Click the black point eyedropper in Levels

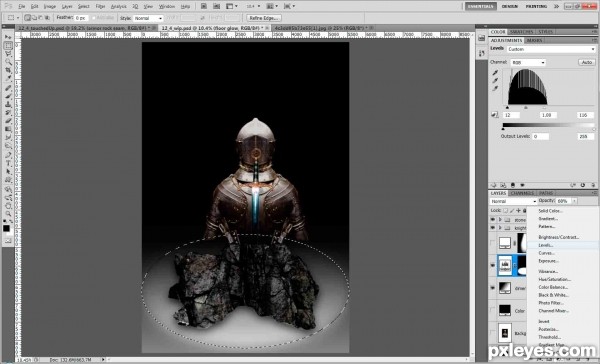click(x=496, y=73)
